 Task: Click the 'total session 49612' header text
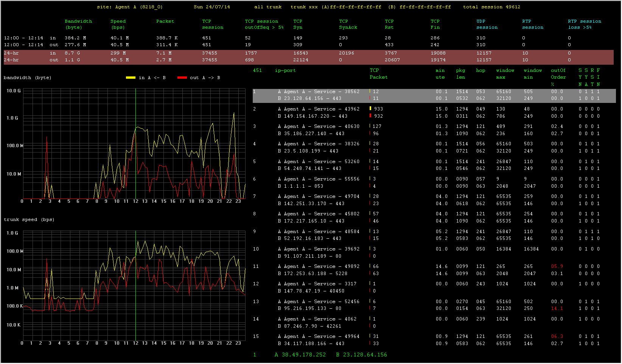pos(491,7)
